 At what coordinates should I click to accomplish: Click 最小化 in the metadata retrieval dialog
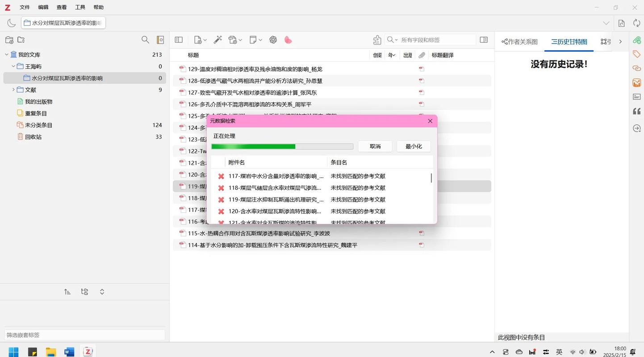click(x=414, y=146)
